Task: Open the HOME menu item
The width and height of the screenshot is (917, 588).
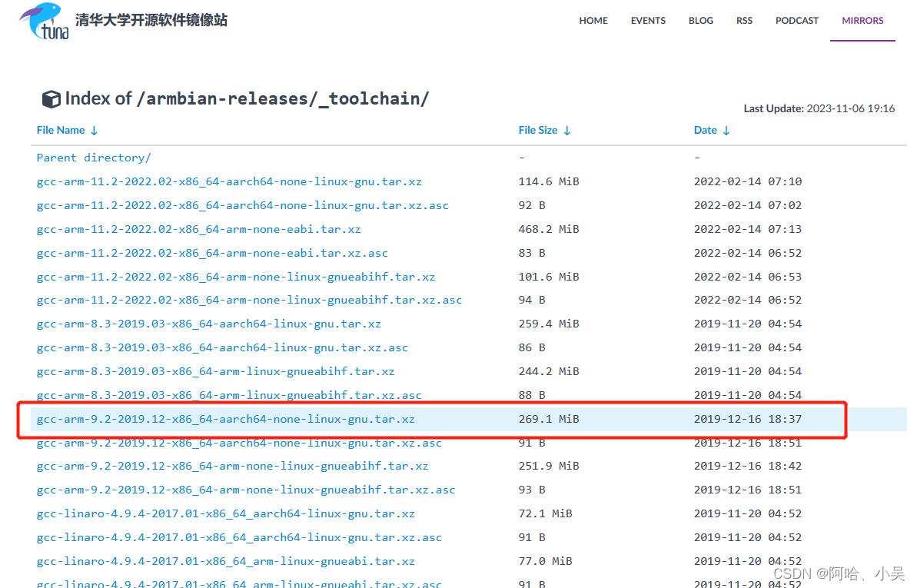Action: point(593,21)
